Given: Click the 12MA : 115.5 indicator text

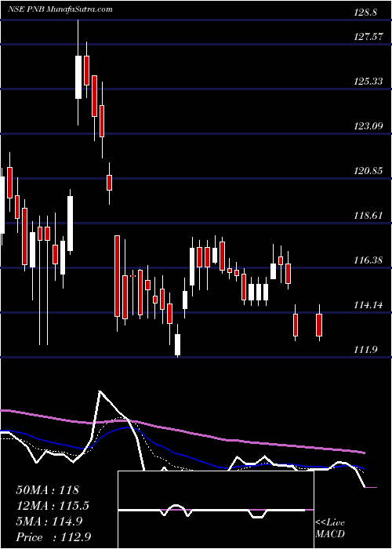Looking at the screenshot, I should click(x=53, y=506).
